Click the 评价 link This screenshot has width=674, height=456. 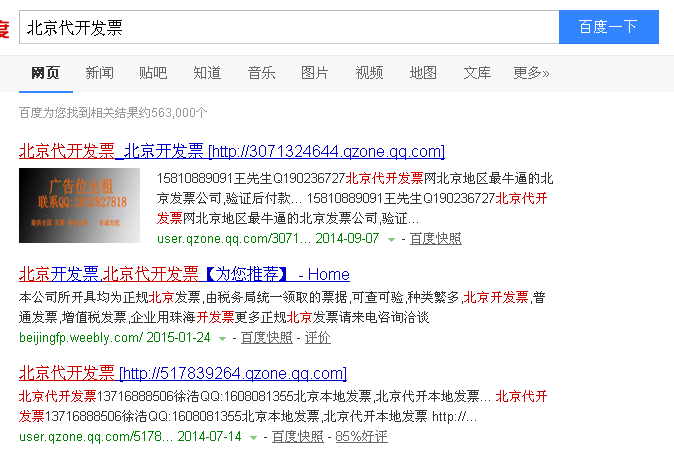(318, 338)
